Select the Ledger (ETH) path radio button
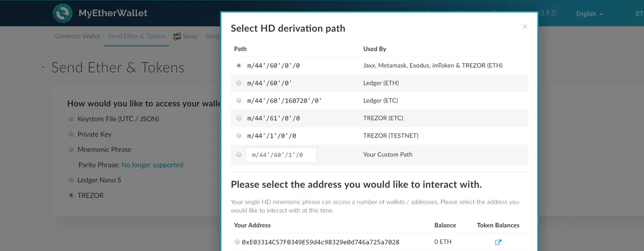Image resolution: width=644 pixels, height=251 pixels. 238,83
